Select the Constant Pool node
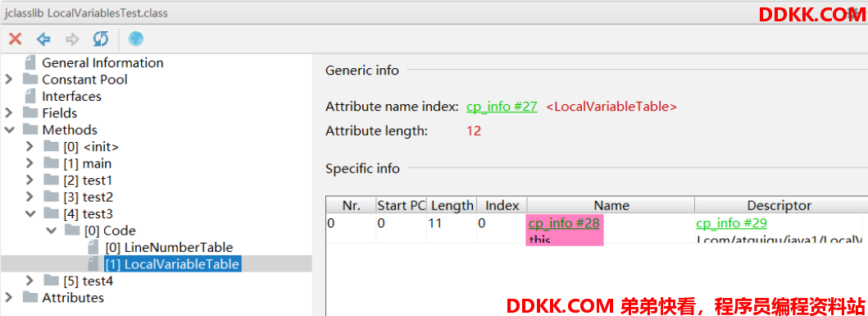This screenshot has height=316, width=868. [84, 80]
